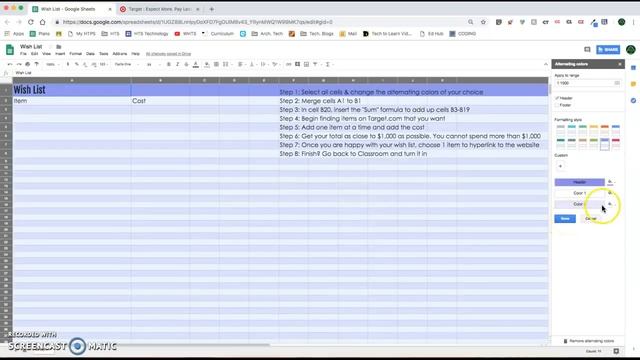Select the paint format tool

pyautogui.click(x=37, y=64)
